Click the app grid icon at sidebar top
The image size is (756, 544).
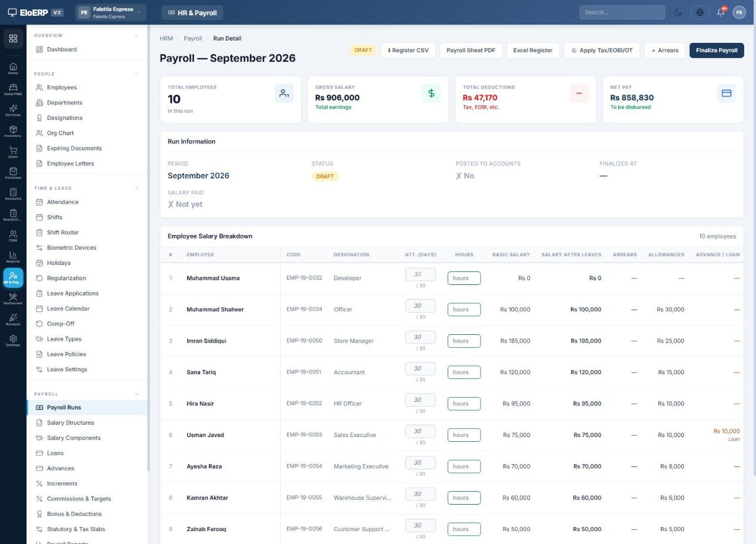coord(13,39)
